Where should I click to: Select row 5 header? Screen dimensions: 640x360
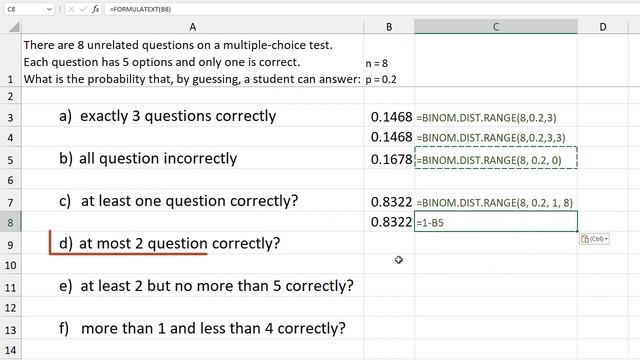[x=11, y=159]
